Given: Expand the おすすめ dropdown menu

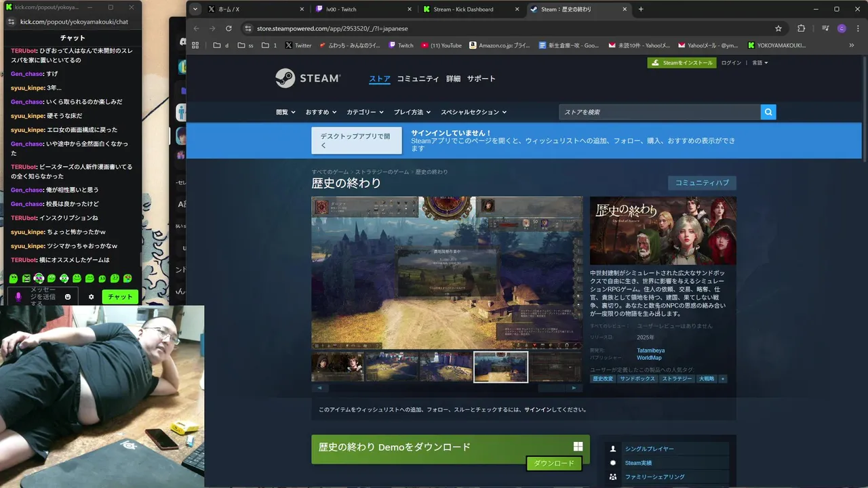Looking at the screenshot, I should pyautogui.click(x=320, y=112).
